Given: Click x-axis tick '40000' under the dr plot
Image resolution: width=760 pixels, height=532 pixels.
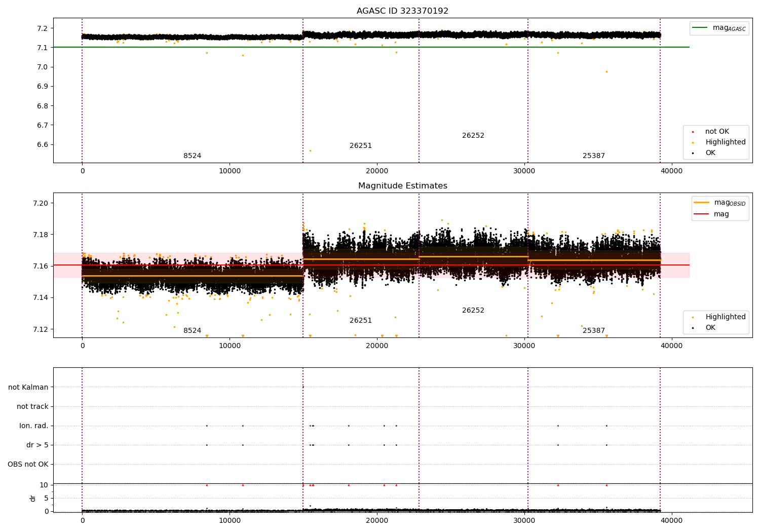Looking at the screenshot, I should (x=672, y=521).
